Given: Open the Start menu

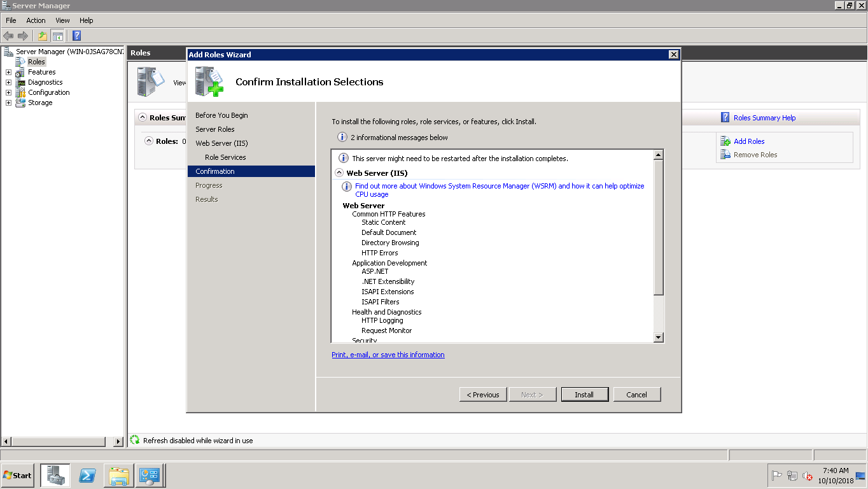Looking at the screenshot, I should [x=17, y=476].
